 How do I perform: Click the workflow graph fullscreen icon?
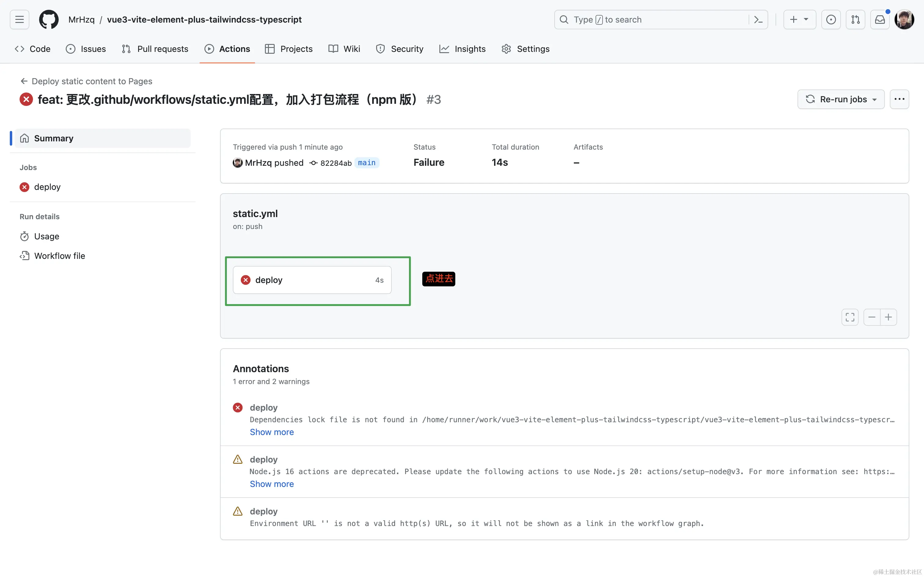[x=850, y=317]
